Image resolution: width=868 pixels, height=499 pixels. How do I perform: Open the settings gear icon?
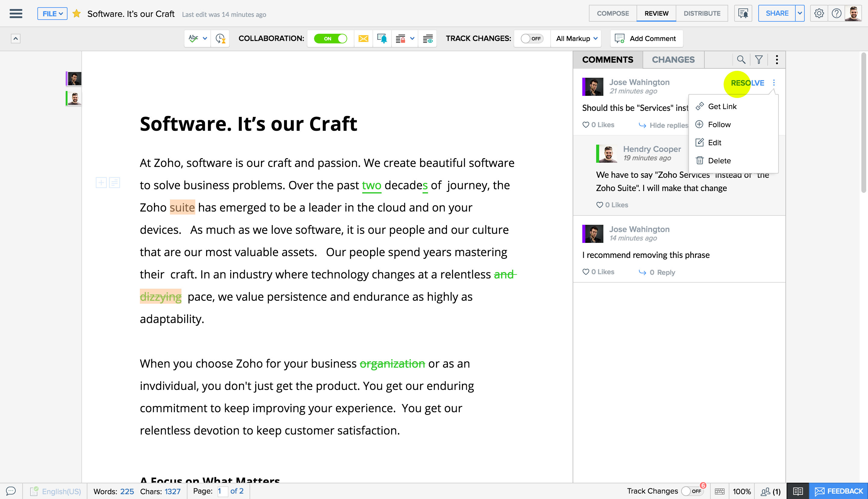pos(819,13)
